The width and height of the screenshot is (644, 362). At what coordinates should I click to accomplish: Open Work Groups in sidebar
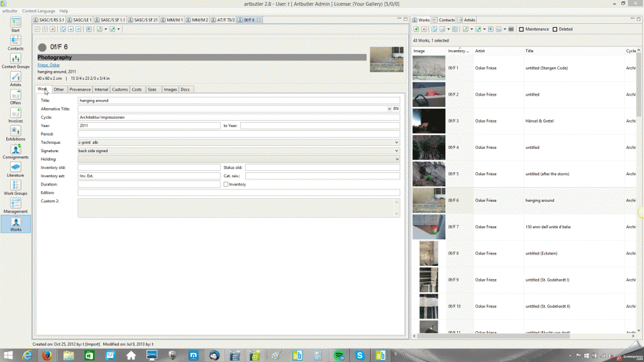tap(15, 187)
